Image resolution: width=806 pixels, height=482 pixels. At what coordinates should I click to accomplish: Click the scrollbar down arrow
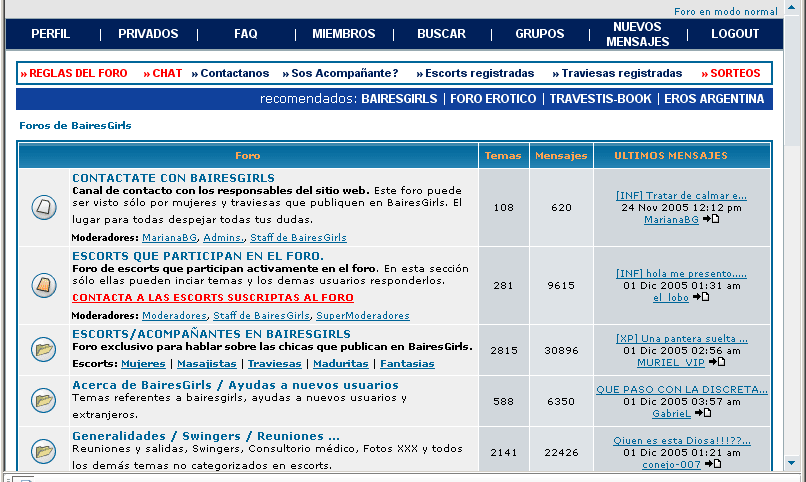[792, 463]
